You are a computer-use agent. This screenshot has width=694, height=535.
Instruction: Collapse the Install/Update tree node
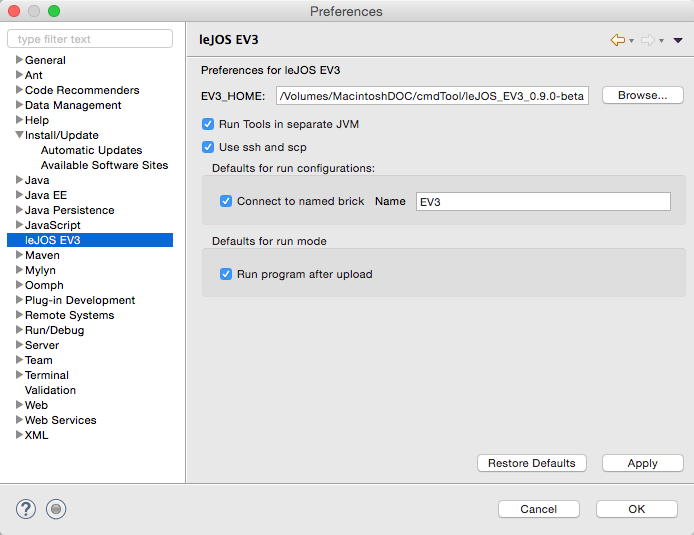click(19, 135)
